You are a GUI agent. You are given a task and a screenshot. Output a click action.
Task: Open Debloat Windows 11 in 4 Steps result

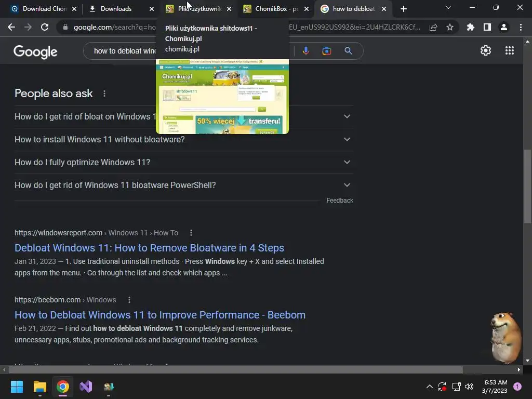tap(149, 248)
